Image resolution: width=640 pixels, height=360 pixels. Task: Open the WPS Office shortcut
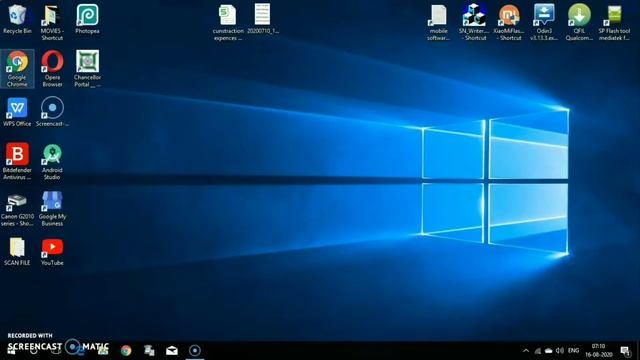[x=17, y=112]
